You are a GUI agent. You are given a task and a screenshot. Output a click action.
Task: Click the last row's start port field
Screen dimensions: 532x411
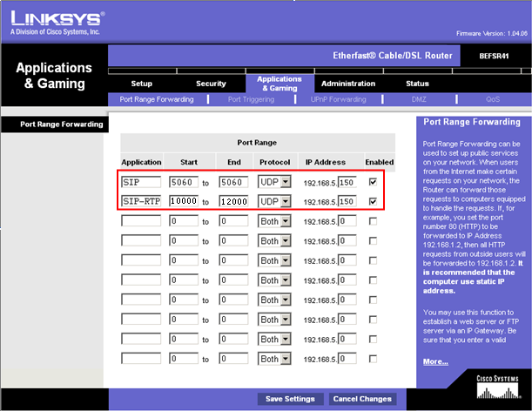[184, 359]
